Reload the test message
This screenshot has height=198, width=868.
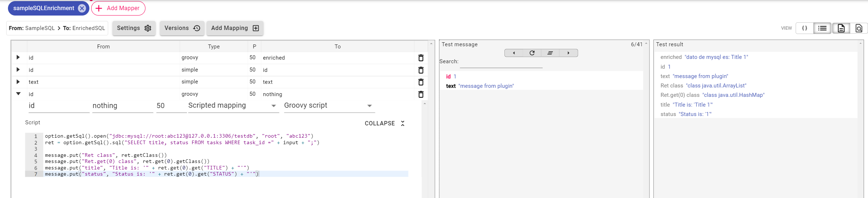[x=532, y=53]
